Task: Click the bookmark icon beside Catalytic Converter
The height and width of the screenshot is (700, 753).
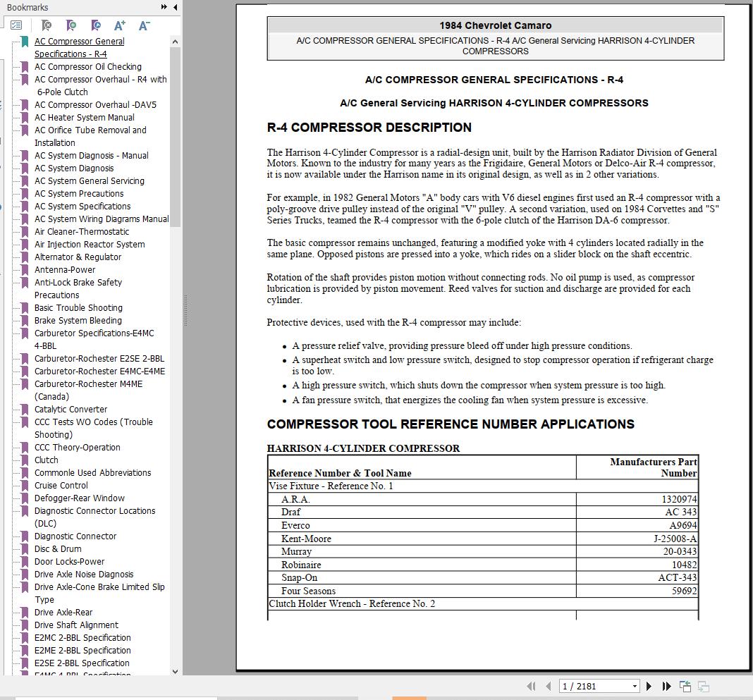Action: click(x=25, y=410)
